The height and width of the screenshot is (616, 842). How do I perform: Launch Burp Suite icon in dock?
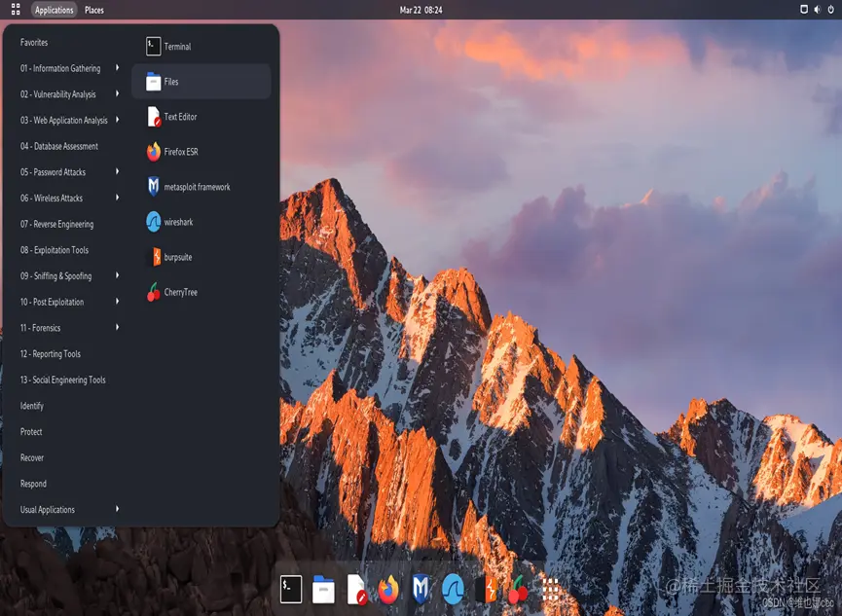tap(488, 590)
